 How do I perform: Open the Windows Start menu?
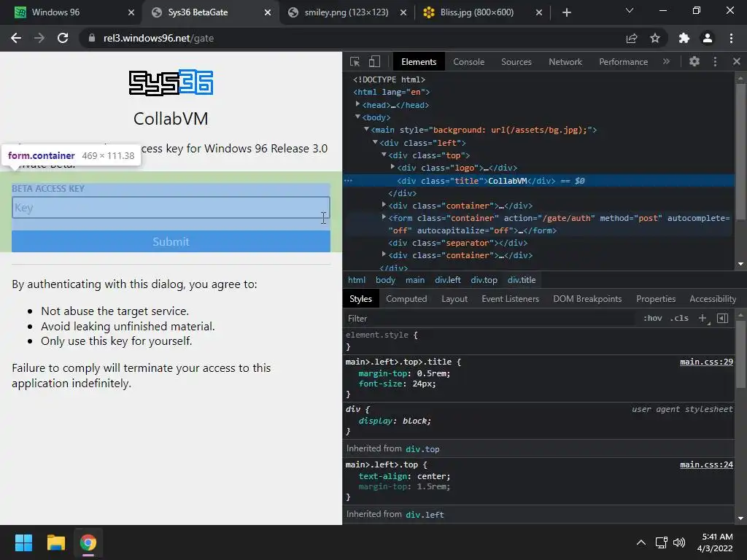pos(23,542)
